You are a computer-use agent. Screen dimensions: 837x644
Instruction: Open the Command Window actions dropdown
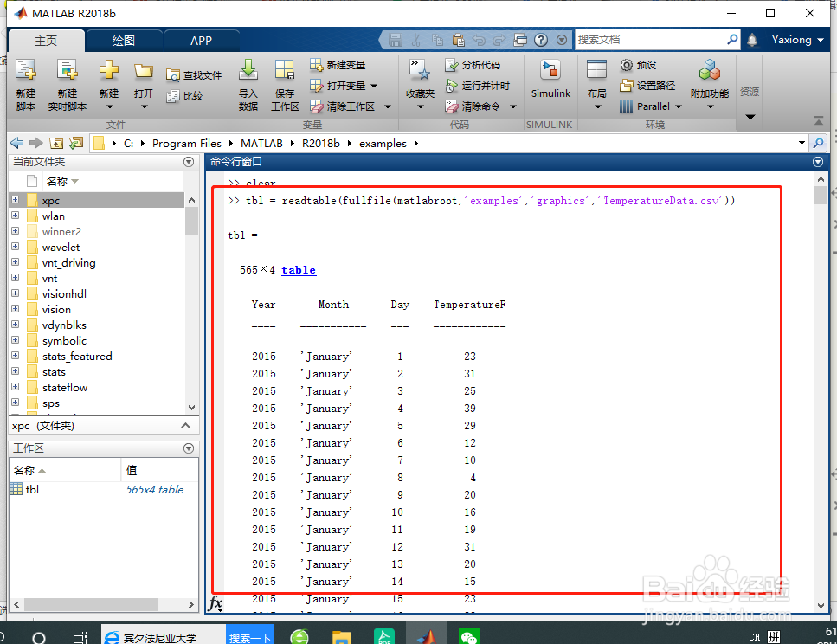(x=818, y=162)
